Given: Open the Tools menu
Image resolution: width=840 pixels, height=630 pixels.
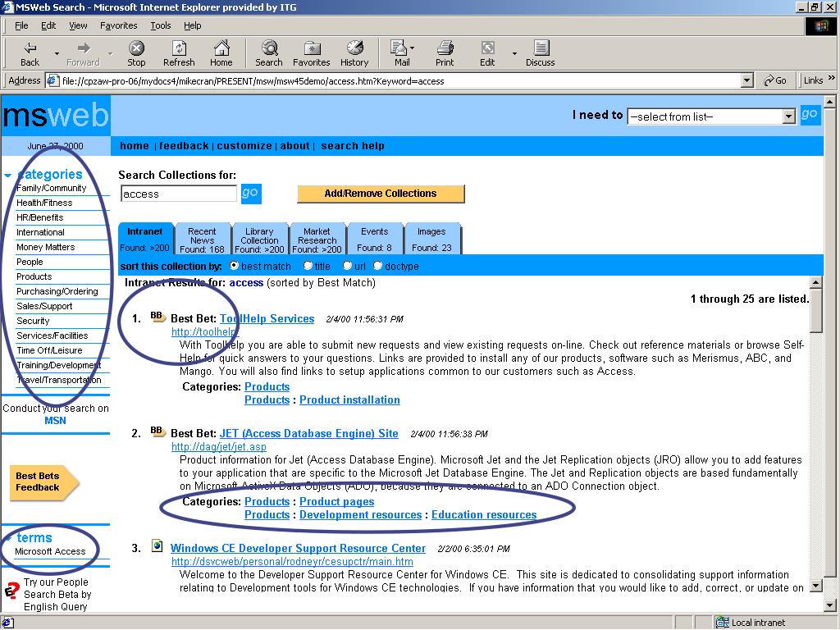Looking at the screenshot, I should point(160,25).
